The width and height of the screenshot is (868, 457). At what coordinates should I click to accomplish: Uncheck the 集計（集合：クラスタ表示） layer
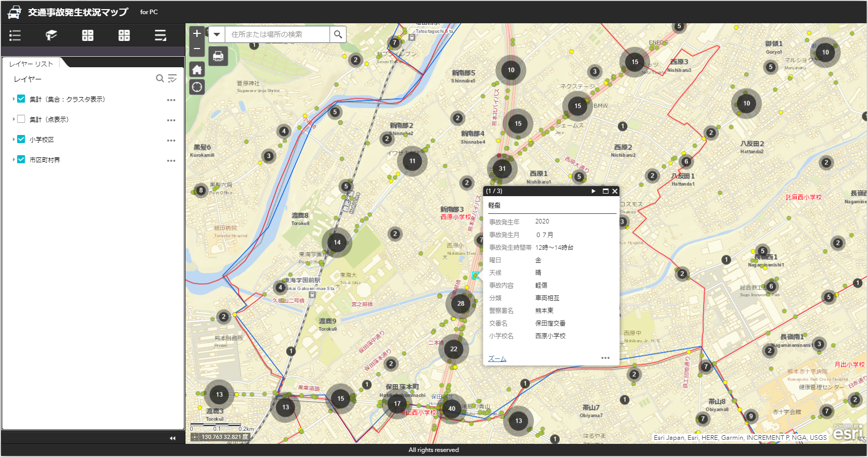21,99
